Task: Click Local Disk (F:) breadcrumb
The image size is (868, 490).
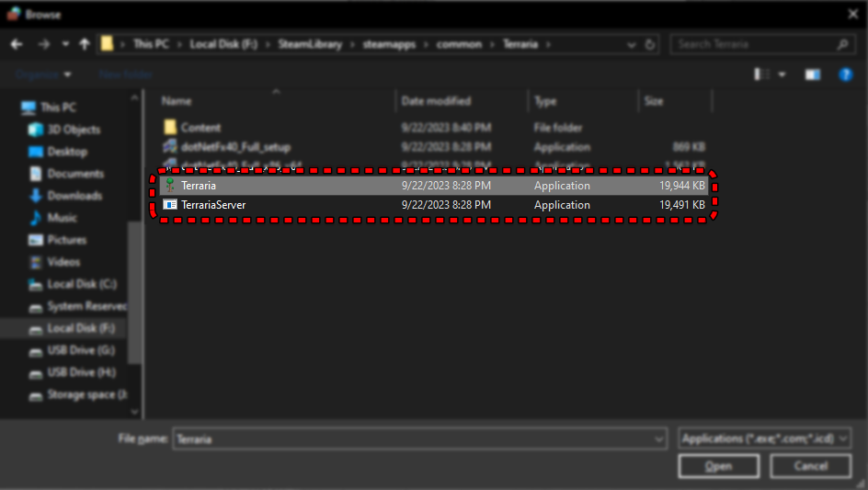Action: (x=223, y=44)
